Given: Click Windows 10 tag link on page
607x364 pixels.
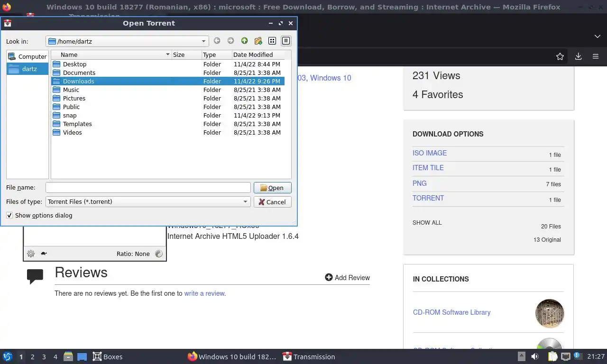Looking at the screenshot, I should (331, 78).
